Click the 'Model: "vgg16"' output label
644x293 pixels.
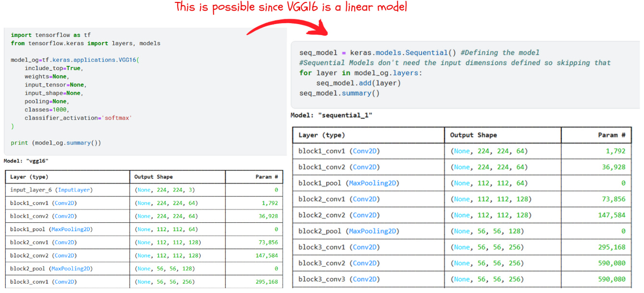(x=26, y=161)
